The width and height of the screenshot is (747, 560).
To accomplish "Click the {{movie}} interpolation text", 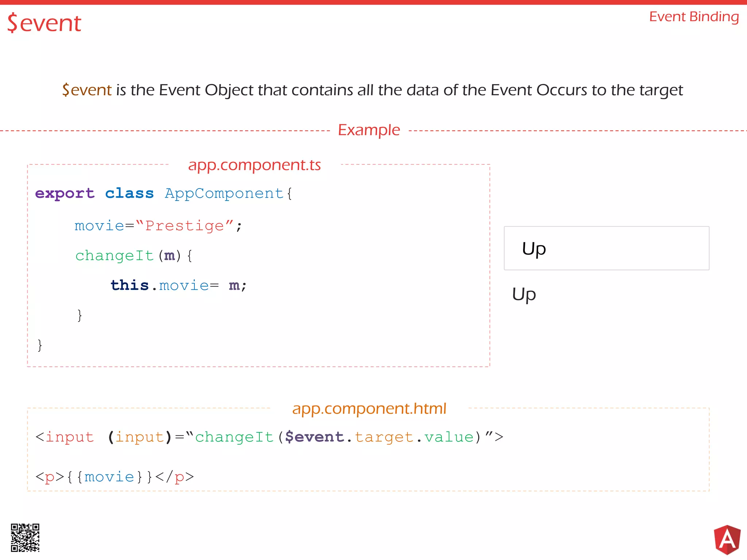I will point(109,477).
